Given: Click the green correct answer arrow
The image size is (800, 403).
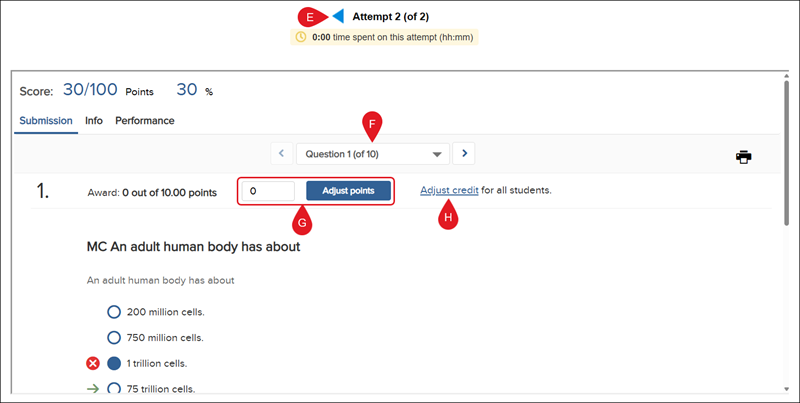Looking at the screenshot, I should pos(93,389).
